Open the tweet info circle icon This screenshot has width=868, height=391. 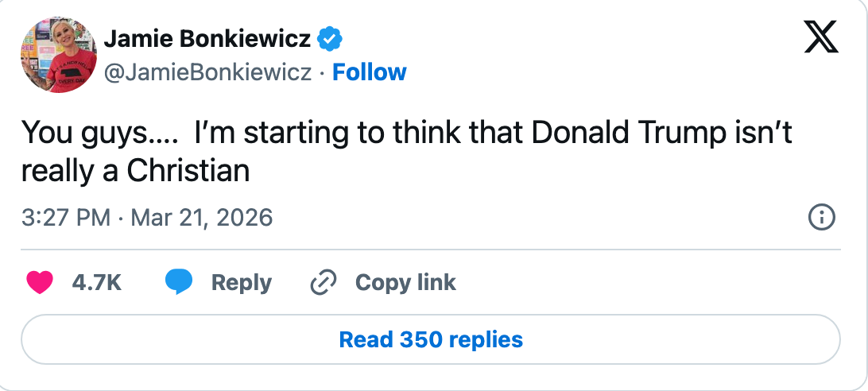820,217
